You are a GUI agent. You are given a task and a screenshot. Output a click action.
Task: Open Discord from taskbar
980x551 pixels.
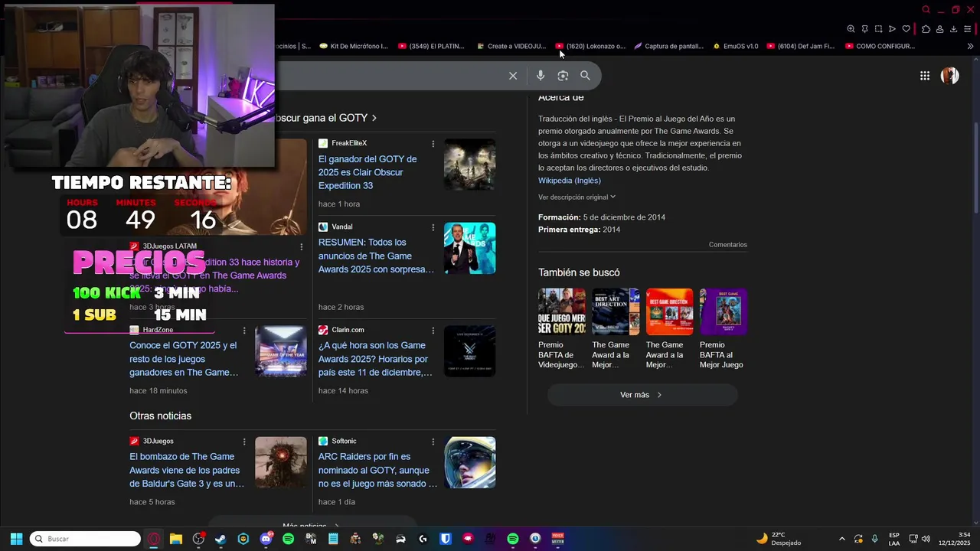(x=266, y=539)
